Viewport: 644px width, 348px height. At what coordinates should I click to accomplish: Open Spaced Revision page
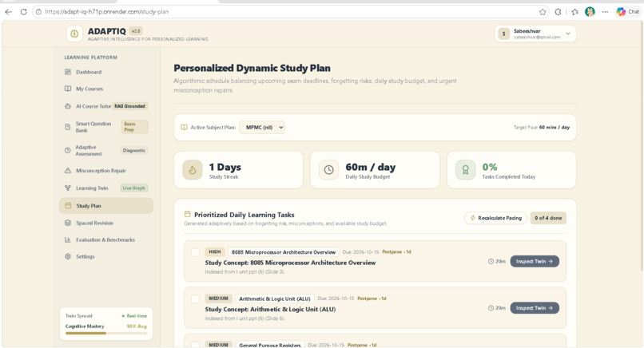pos(106,223)
